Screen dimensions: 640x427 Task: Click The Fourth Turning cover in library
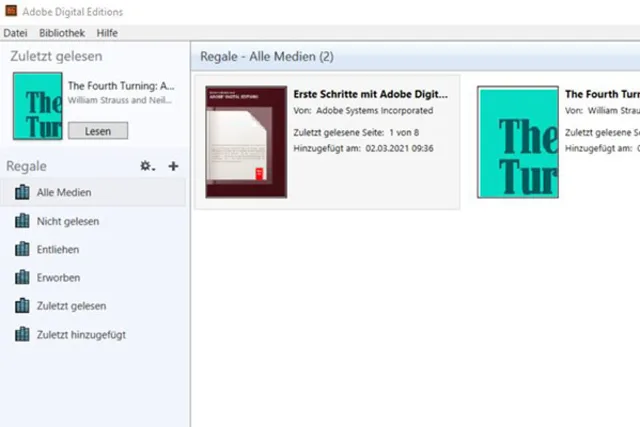518,142
